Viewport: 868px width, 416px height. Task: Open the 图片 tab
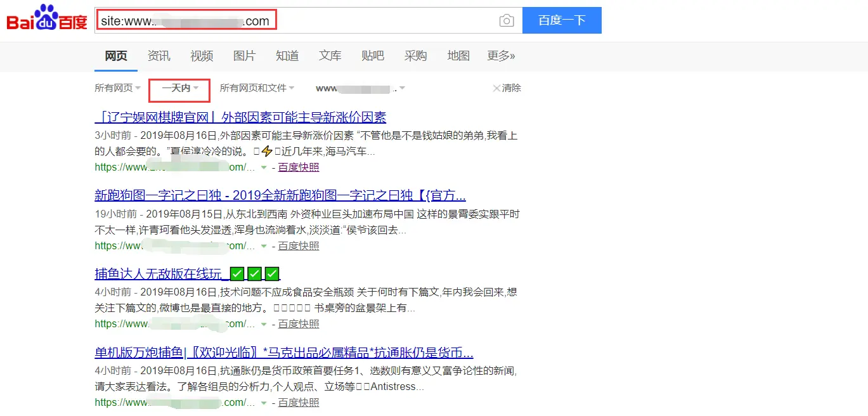245,56
